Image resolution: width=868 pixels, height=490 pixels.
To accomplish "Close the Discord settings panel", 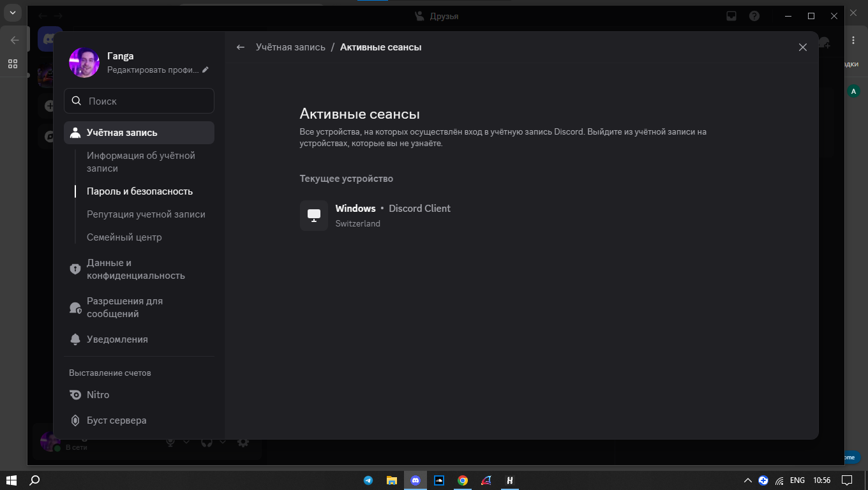I will tap(803, 47).
